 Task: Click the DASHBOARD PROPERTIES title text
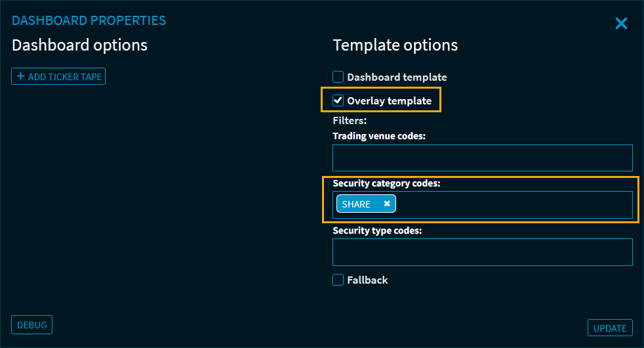tap(89, 20)
